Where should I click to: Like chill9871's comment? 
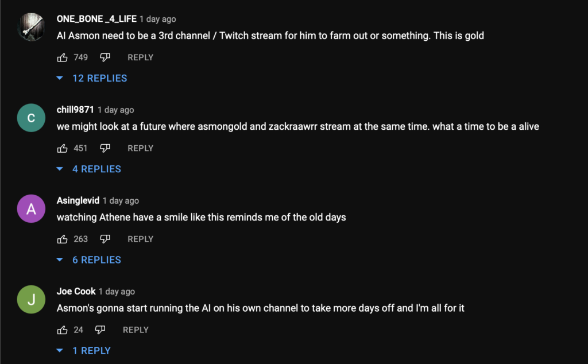click(x=62, y=148)
